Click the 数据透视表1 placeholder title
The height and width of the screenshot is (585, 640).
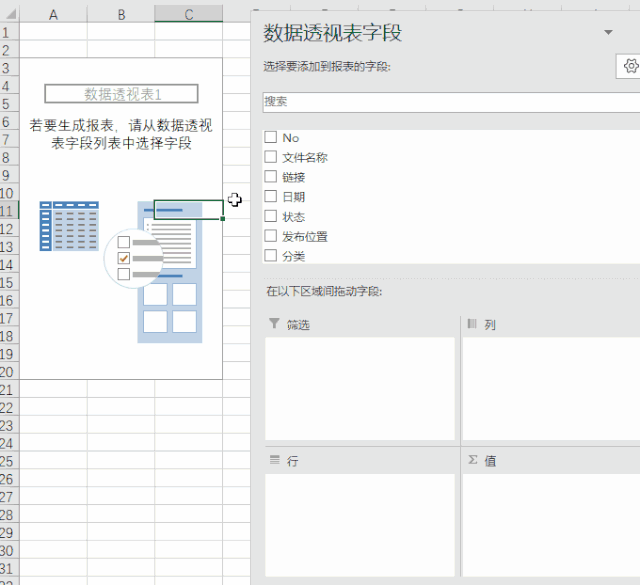(x=122, y=94)
